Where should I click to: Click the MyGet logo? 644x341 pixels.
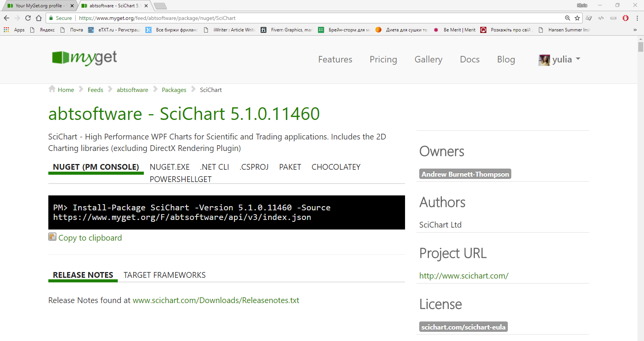point(84,58)
